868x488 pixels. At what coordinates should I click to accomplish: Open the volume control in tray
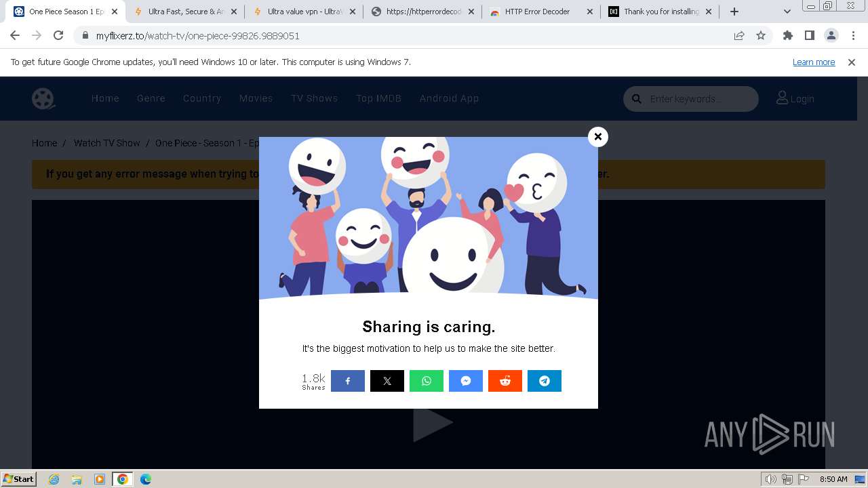(770, 479)
